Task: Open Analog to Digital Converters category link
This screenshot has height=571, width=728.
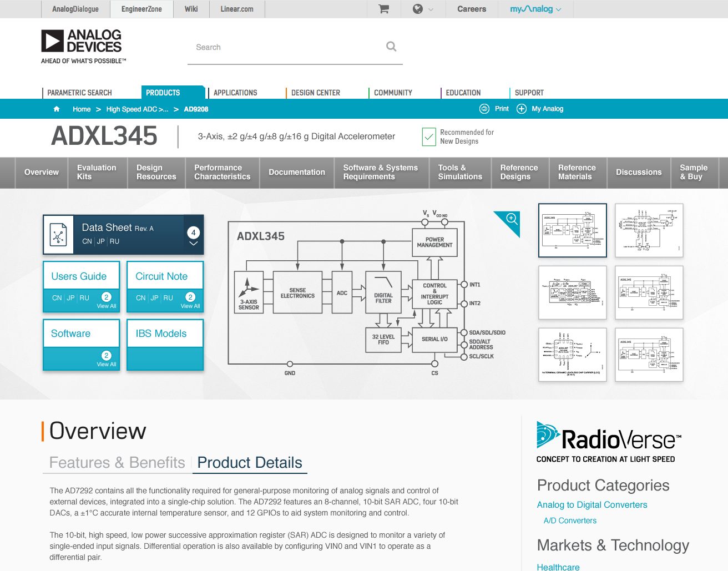Action: click(592, 505)
